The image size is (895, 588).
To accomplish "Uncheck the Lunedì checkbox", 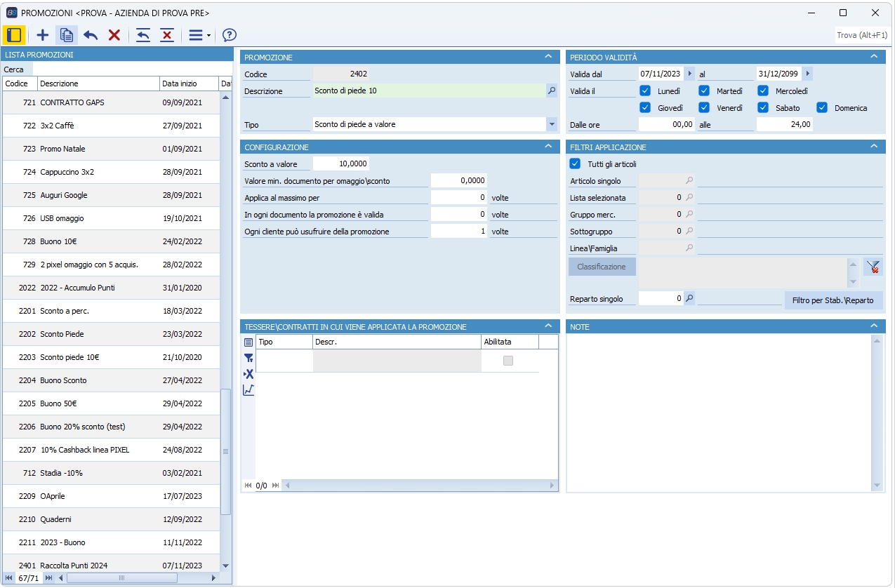I will point(645,91).
